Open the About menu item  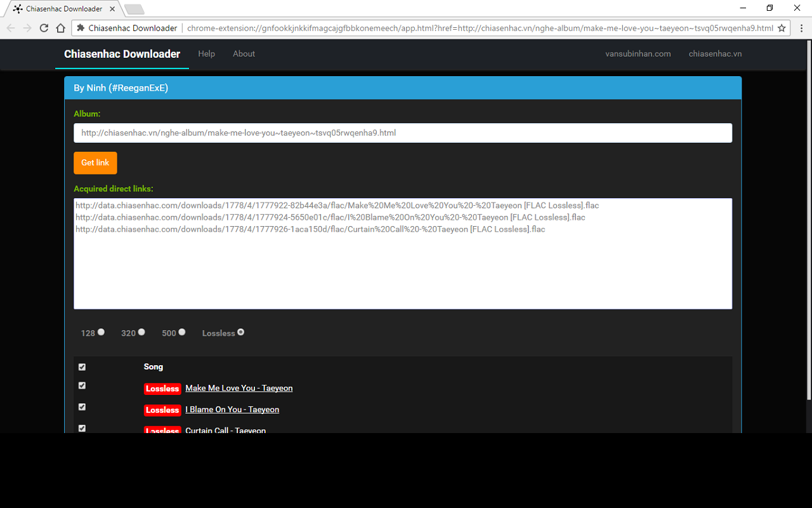(244, 54)
